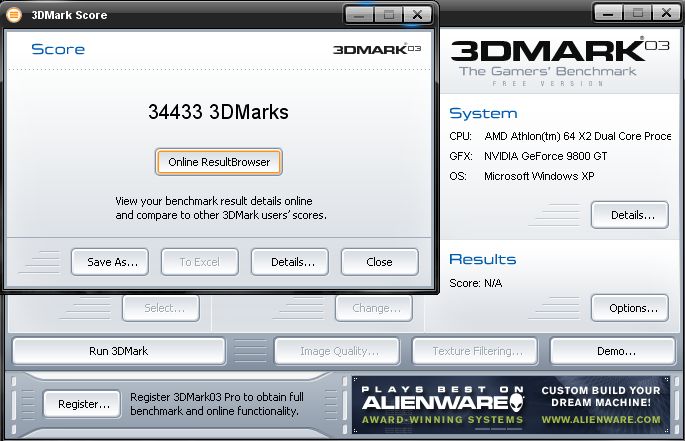Click the Microsoft Windows XP text

click(x=539, y=176)
